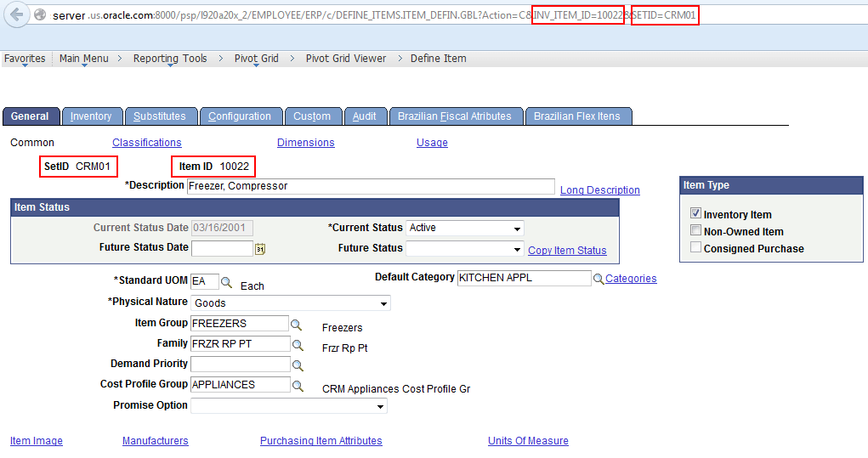This screenshot has height=458, width=868.
Task: Click Define Item breadcrumb
Action: [439, 59]
